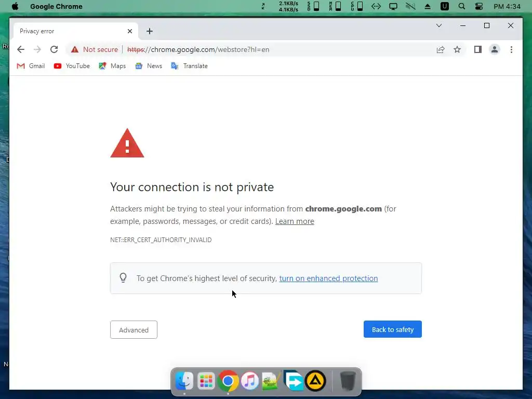Click the eject icon in menu bar
This screenshot has width=532, height=399.
point(428,6)
